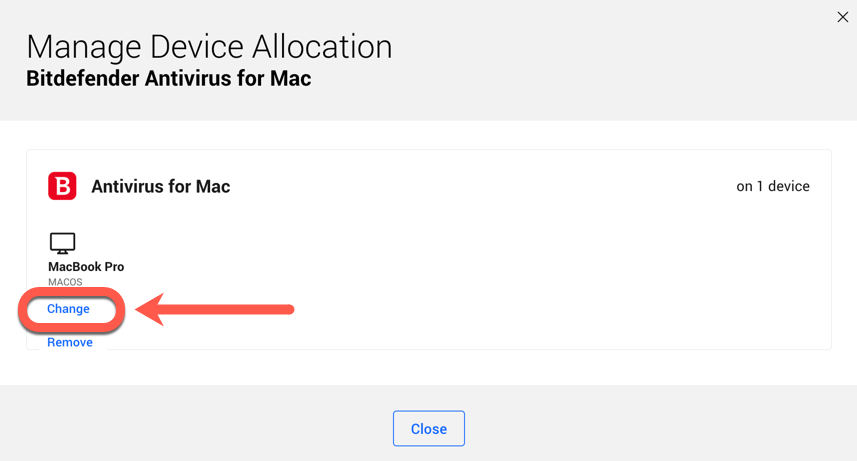
Task: Click the on 1 device count
Action: [773, 186]
